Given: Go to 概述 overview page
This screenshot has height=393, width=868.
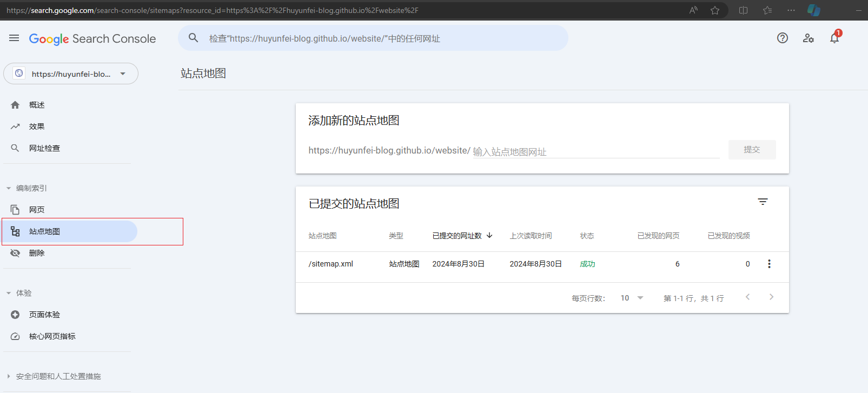Looking at the screenshot, I should (x=37, y=105).
